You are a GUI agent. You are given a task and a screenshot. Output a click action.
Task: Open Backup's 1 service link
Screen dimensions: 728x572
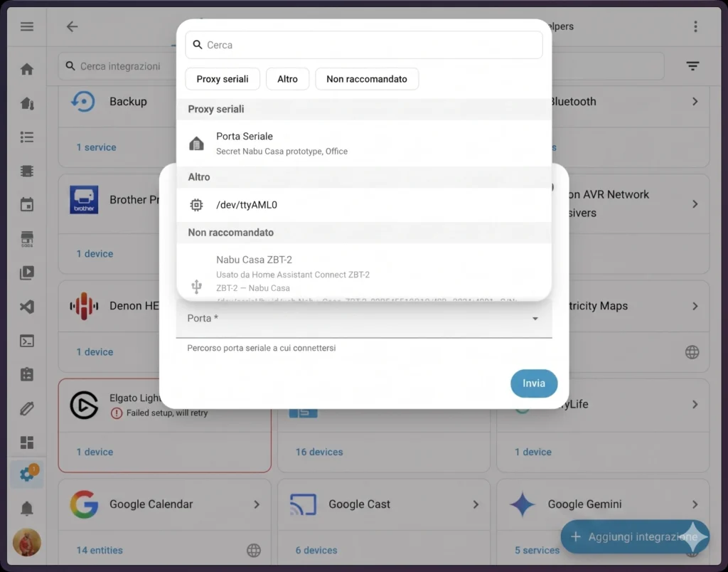click(96, 147)
